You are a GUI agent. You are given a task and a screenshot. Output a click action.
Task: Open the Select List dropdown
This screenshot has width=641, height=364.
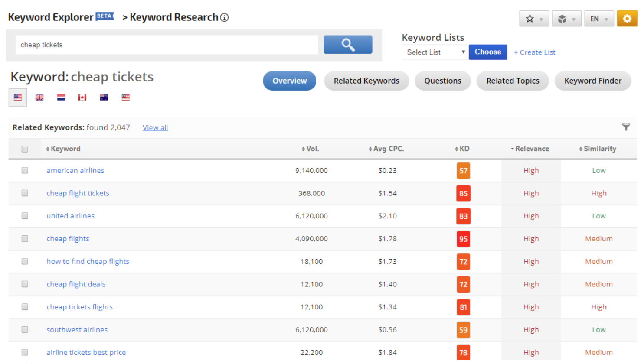pos(435,52)
